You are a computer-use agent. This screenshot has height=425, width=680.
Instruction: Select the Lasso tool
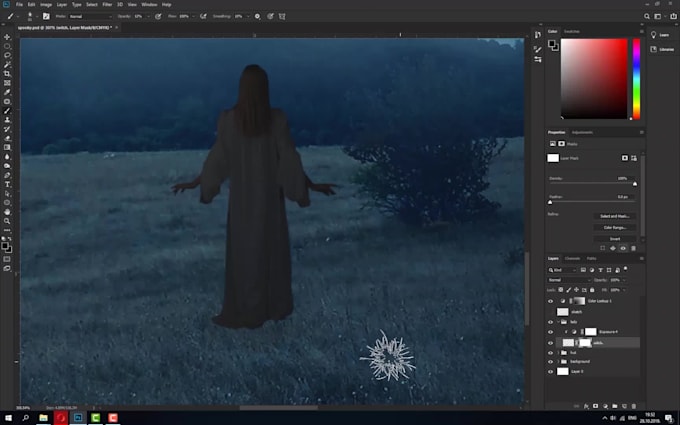[7, 55]
